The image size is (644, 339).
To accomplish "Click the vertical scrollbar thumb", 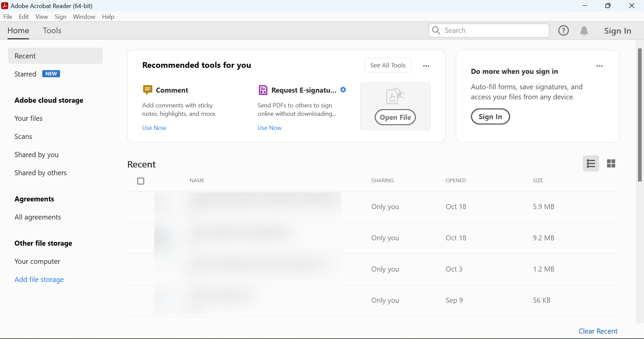I will pyautogui.click(x=640, y=115).
